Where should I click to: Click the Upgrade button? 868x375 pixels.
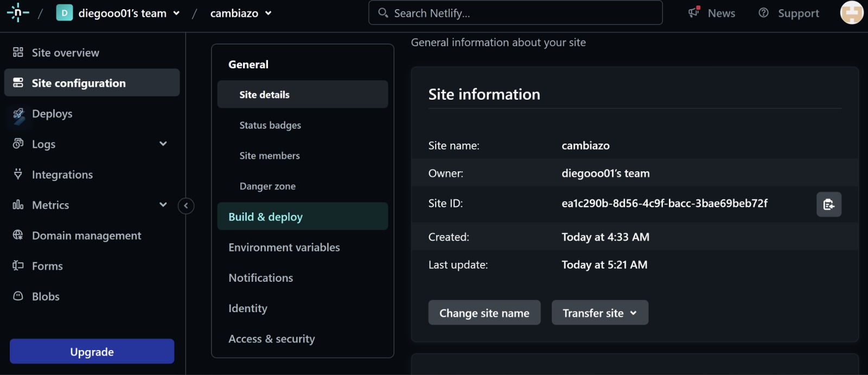click(92, 352)
